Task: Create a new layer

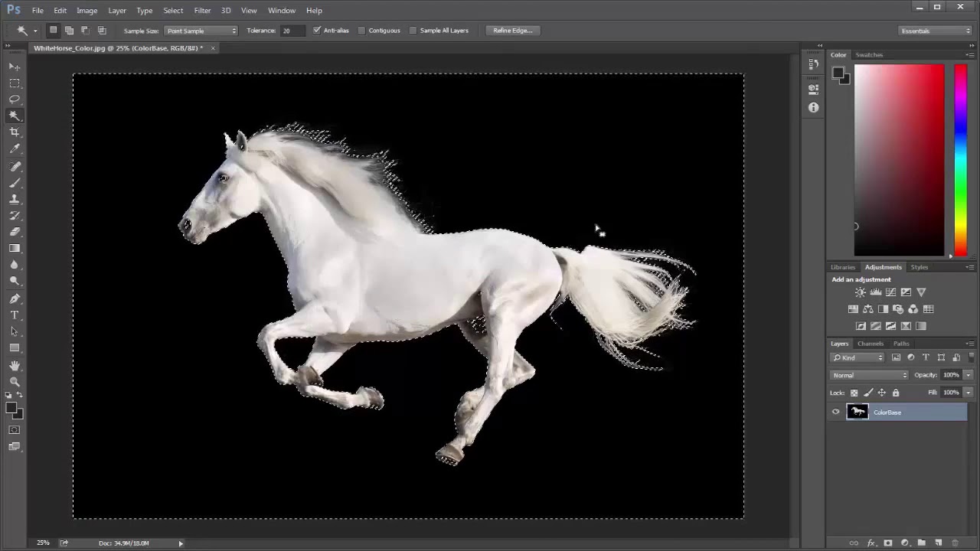Action: [938, 543]
